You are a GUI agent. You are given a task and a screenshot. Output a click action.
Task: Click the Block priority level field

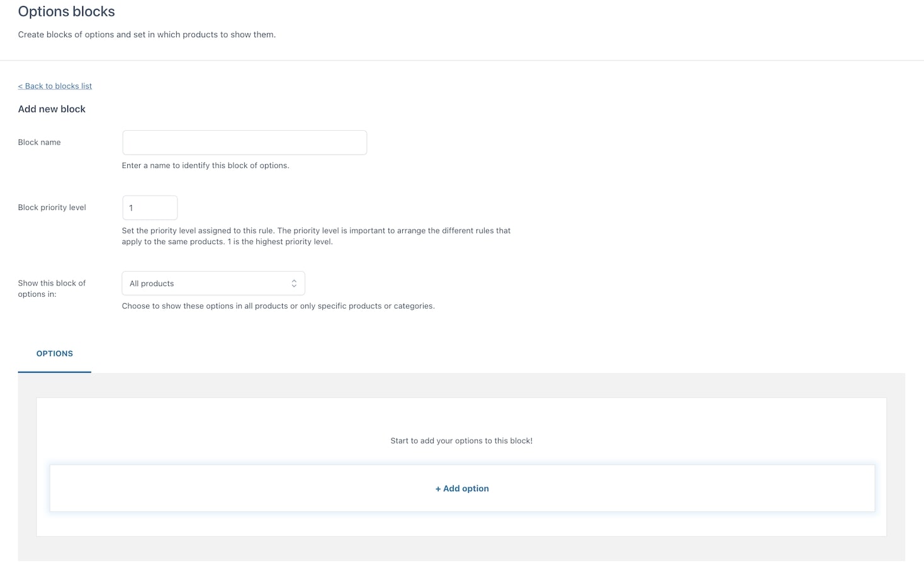coord(150,208)
